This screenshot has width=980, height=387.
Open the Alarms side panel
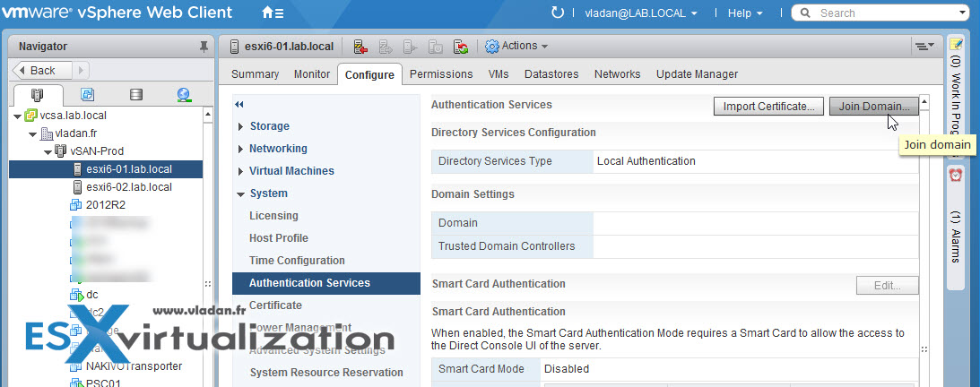(957, 226)
